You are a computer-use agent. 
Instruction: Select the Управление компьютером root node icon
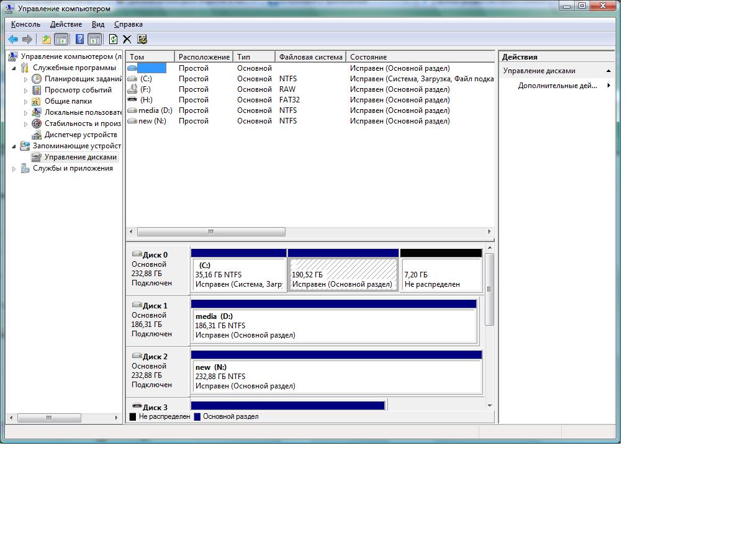14,56
